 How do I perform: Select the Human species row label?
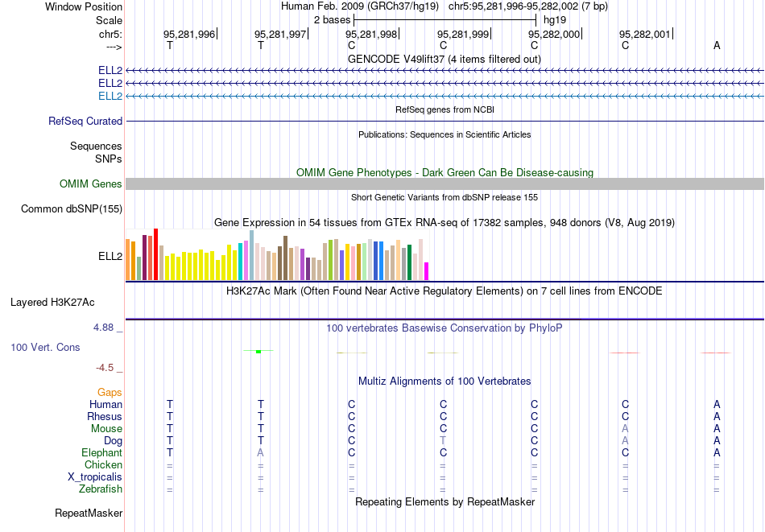point(105,404)
